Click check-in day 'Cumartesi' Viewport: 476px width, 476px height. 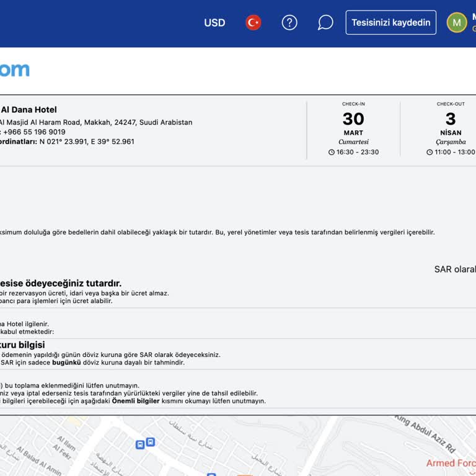[x=353, y=142]
